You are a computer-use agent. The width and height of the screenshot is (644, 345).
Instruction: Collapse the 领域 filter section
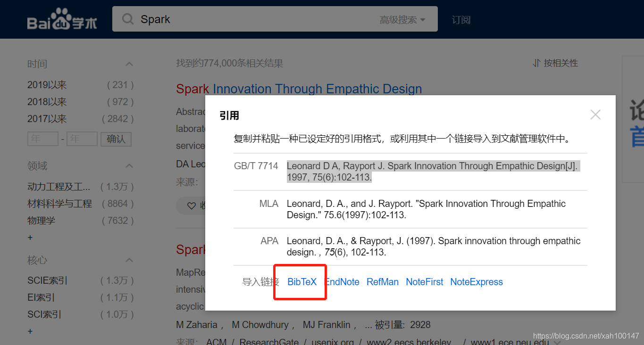click(x=129, y=166)
